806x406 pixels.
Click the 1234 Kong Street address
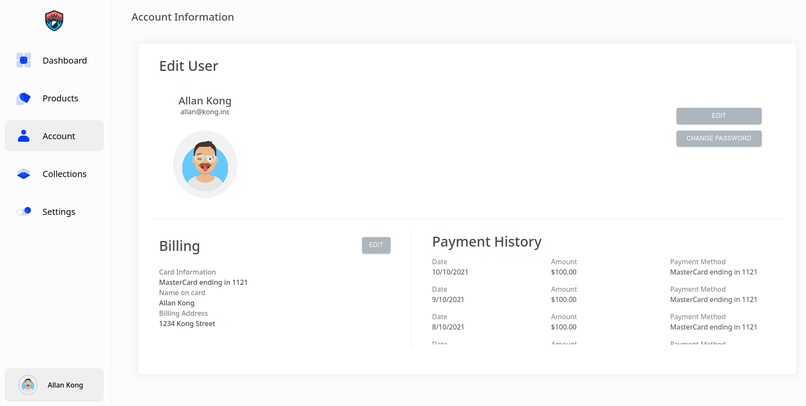point(187,323)
